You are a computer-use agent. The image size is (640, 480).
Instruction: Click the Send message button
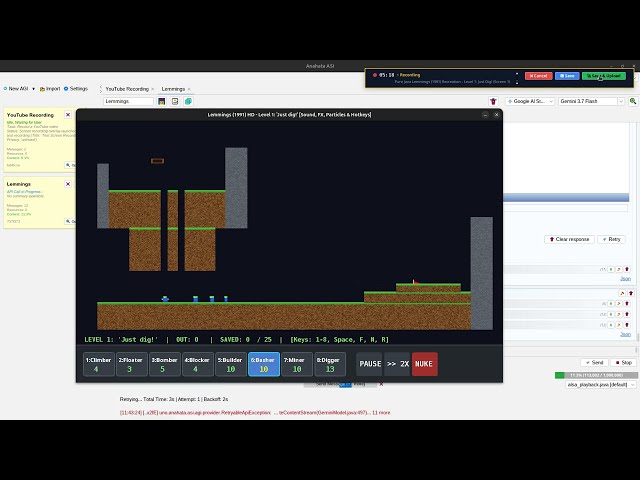tap(594, 362)
